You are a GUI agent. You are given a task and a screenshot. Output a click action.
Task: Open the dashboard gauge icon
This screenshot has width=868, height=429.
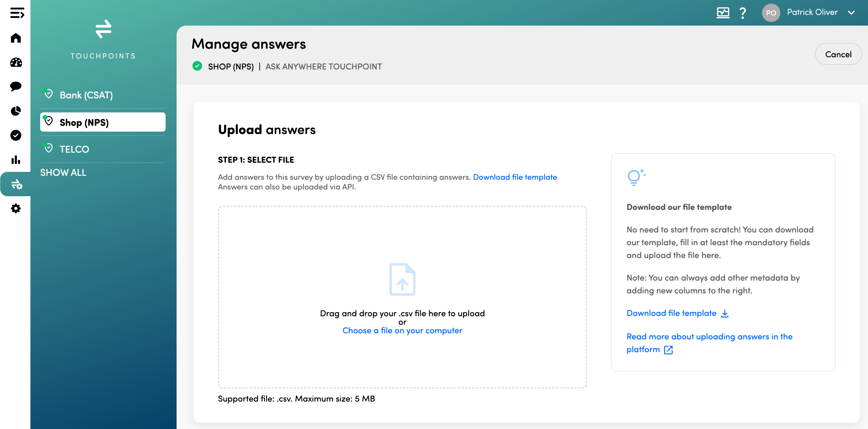[x=16, y=62]
